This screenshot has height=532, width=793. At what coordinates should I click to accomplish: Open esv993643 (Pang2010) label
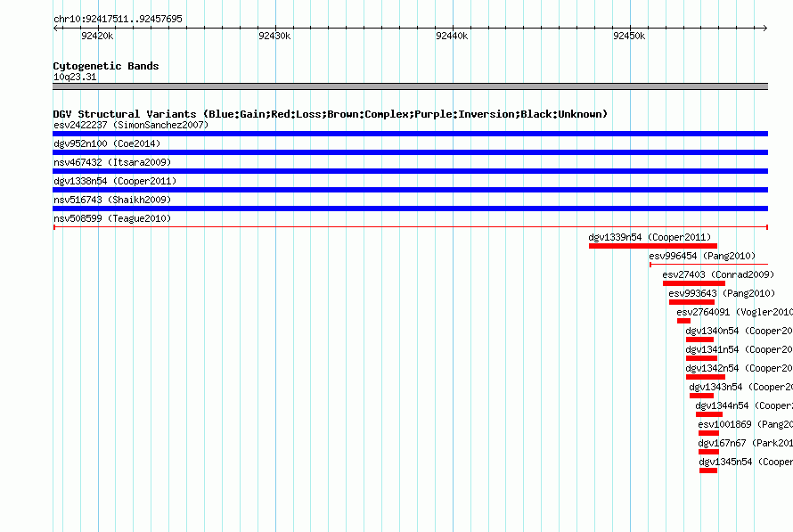(x=722, y=293)
